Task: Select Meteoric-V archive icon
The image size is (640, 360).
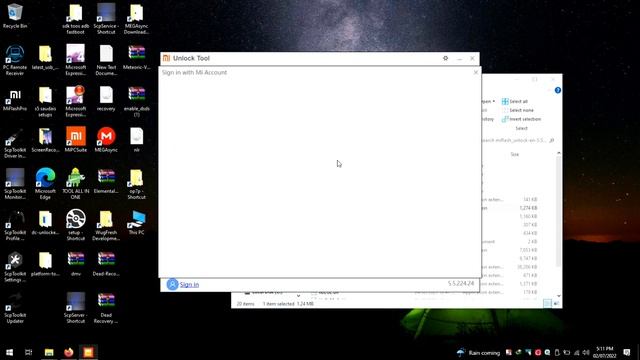Action: pyautogui.click(x=136, y=58)
